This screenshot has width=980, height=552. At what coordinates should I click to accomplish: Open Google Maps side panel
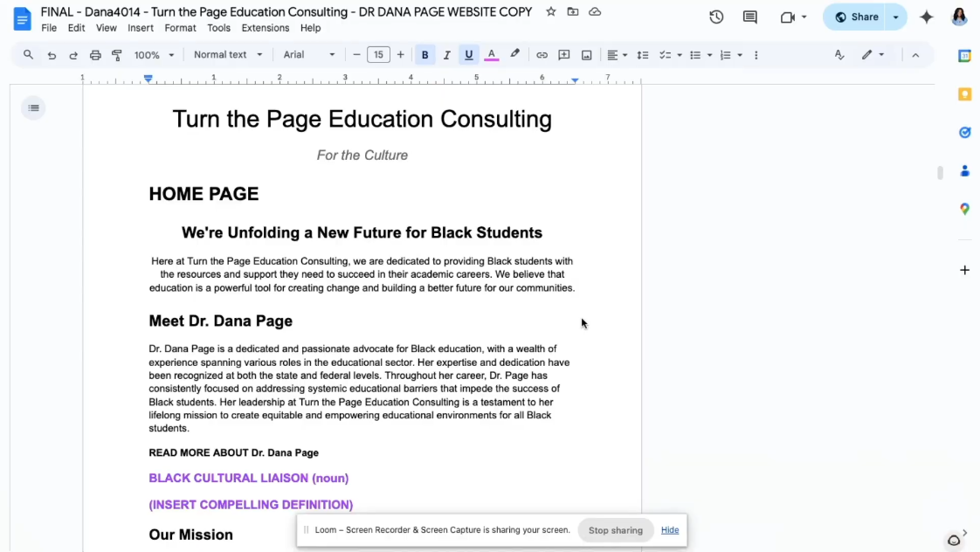(965, 209)
